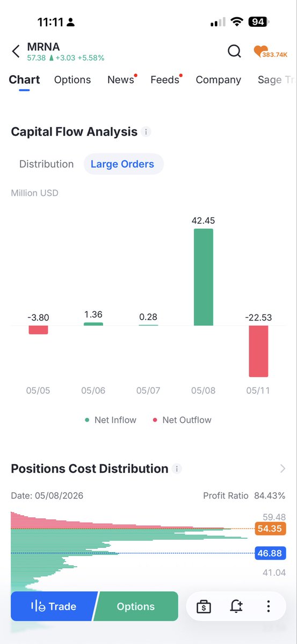Tap the -22.53 bar value

[258, 318]
